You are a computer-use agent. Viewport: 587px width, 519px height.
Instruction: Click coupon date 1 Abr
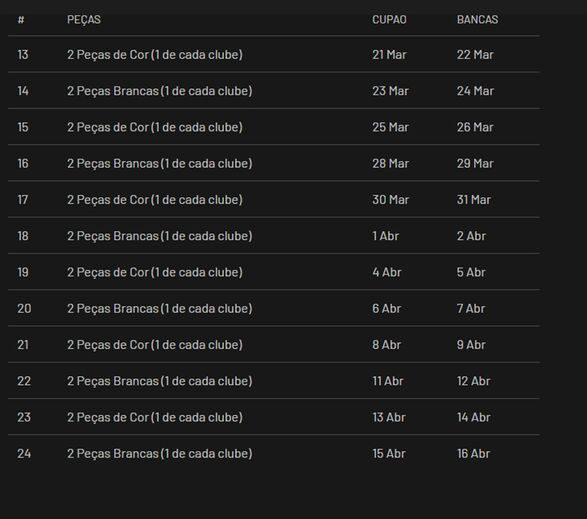pyautogui.click(x=386, y=236)
